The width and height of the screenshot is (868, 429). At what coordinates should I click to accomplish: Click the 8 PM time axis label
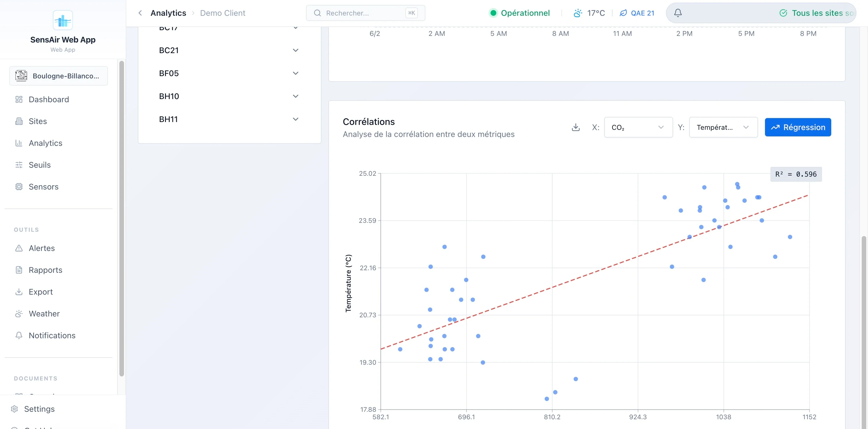coord(808,34)
